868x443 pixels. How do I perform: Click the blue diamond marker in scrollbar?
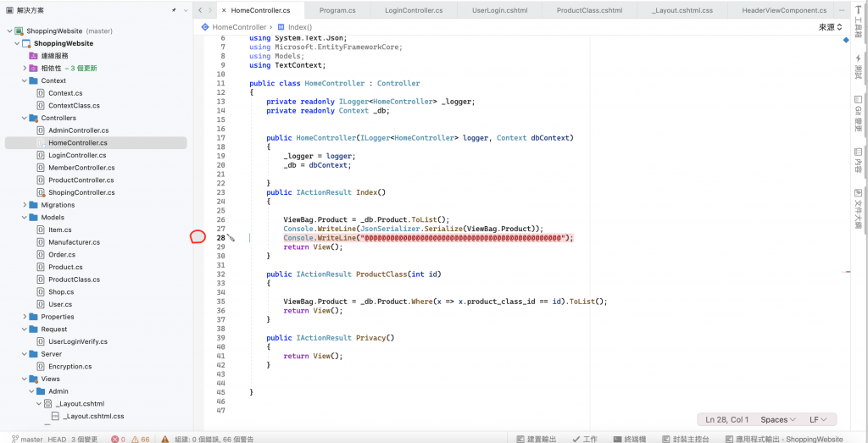[x=847, y=41]
